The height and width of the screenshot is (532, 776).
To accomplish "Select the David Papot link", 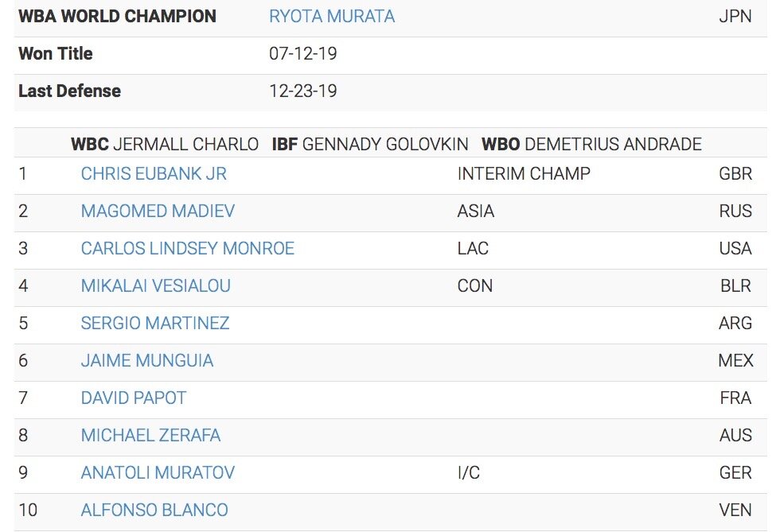I will (x=133, y=398).
